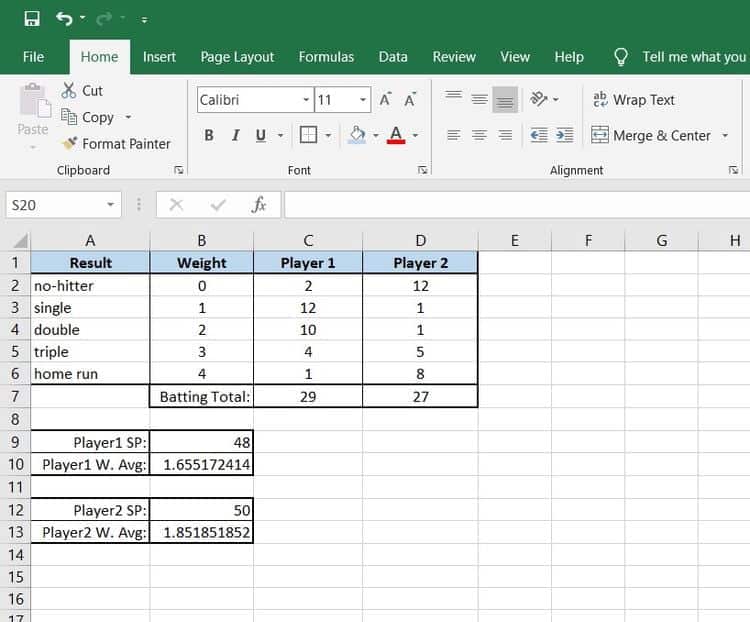Click the Select All corner triangle

point(19,241)
